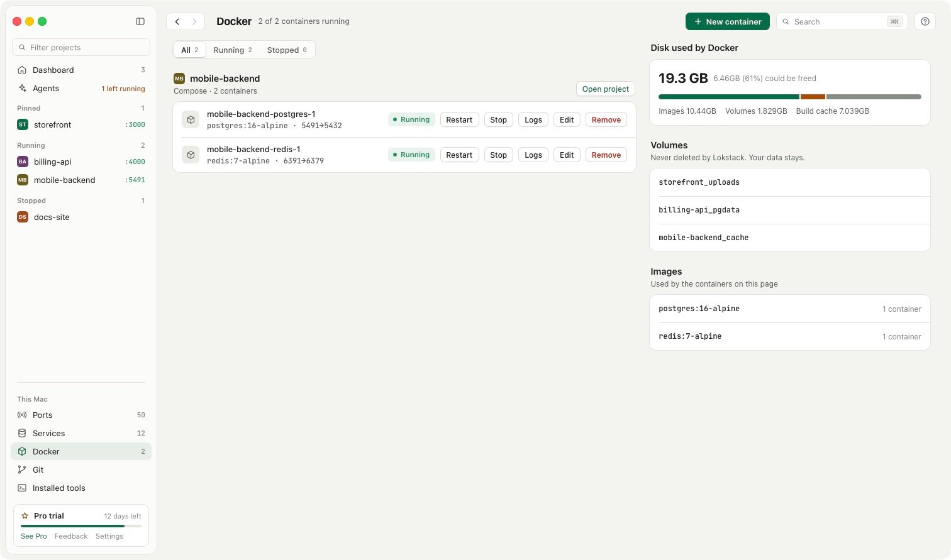951x560 pixels.
Task: View Logs for mobile-backend-redis-1
Action: coord(533,155)
